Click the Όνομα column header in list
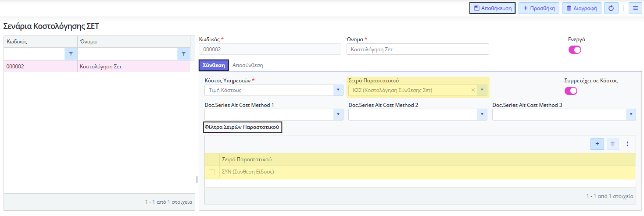This screenshot has width=644, height=216. (134, 42)
